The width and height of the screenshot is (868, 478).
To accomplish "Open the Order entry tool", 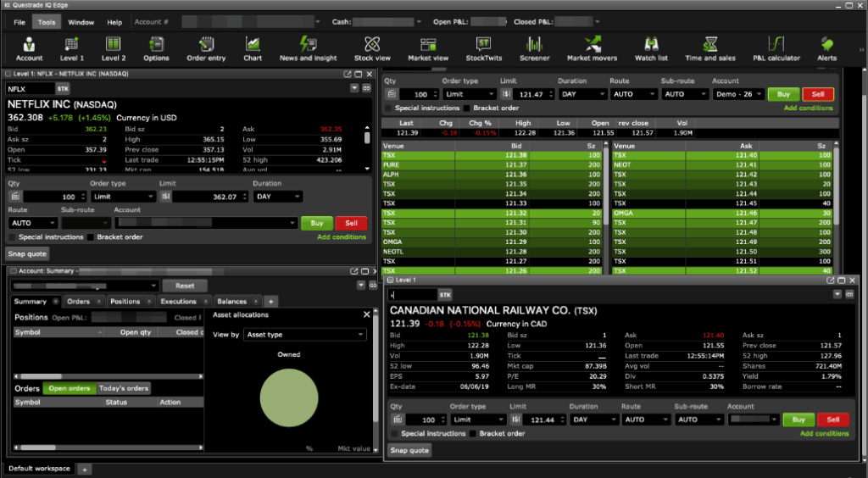I will (206, 48).
